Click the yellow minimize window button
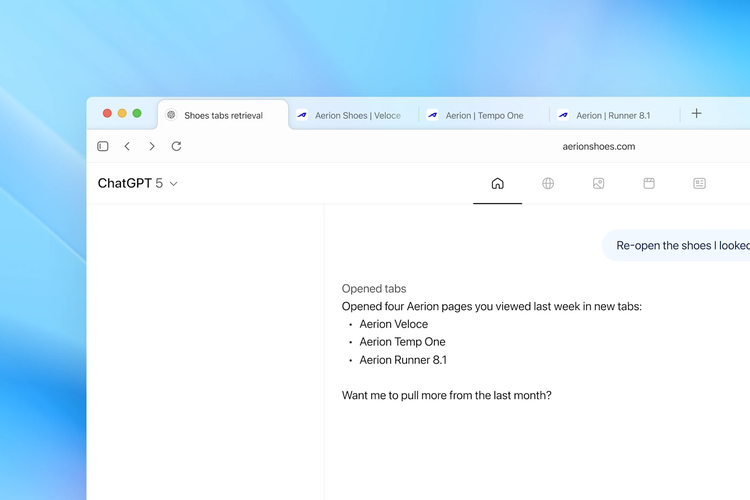Screen dimensions: 750x500 [122, 114]
